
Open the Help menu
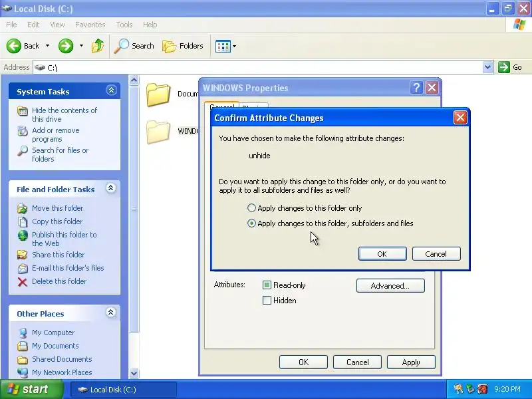click(x=150, y=25)
